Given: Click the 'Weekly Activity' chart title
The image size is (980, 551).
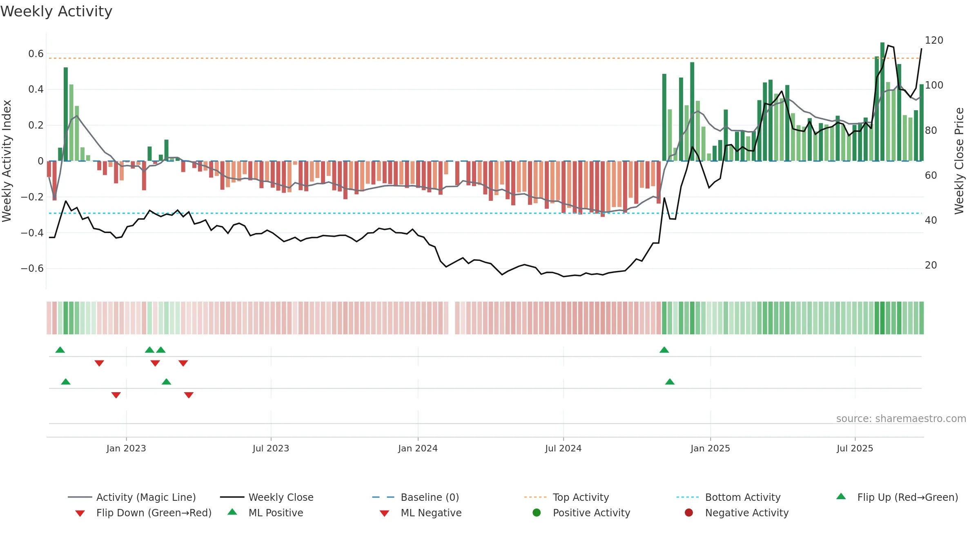Looking at the screenshot, I should tap(56, 11).
